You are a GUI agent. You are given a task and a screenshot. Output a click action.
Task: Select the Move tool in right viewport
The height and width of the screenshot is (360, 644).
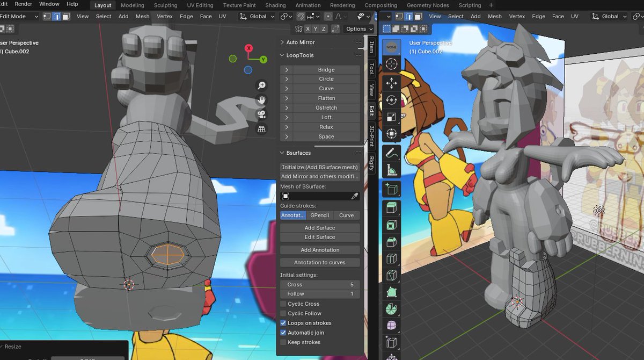[x=391, y=83]
